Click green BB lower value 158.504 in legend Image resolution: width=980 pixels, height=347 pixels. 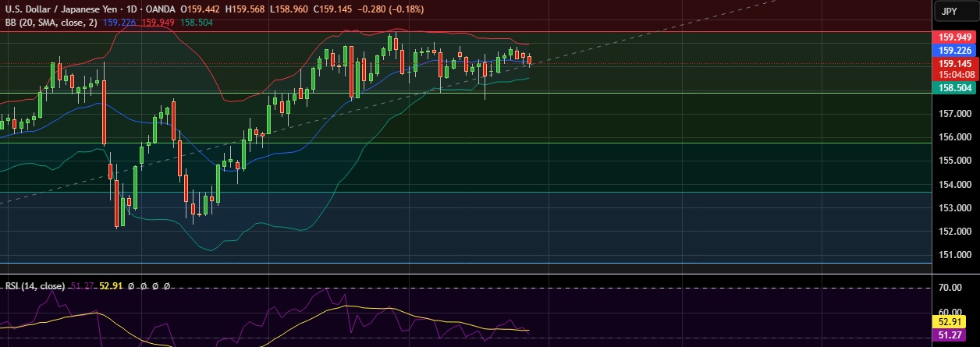[x=196, y=23]
